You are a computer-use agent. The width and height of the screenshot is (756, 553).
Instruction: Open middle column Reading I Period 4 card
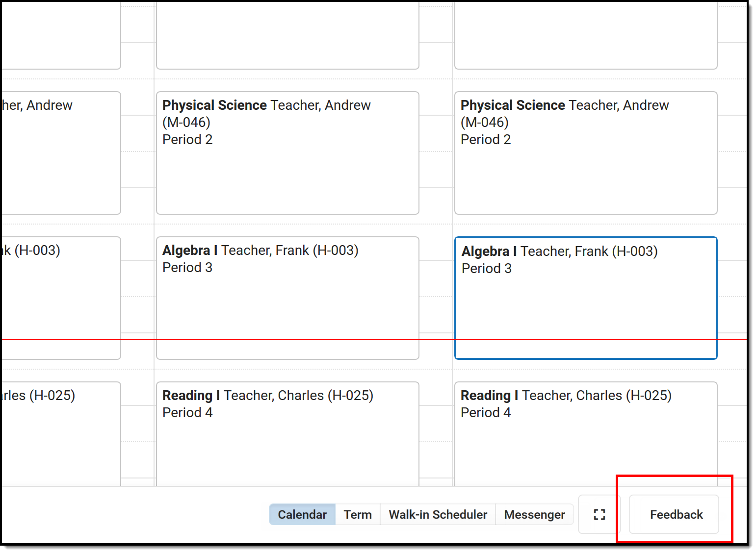click(287, 434)
